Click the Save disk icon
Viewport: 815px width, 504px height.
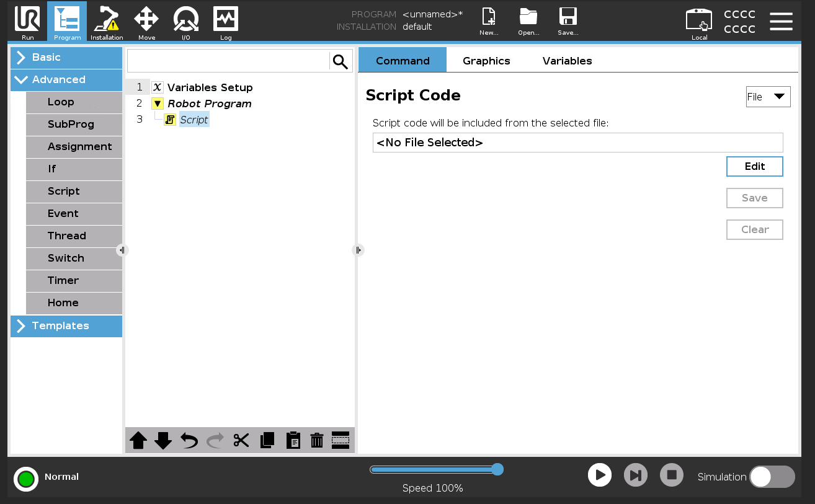[x=568, y=22]
